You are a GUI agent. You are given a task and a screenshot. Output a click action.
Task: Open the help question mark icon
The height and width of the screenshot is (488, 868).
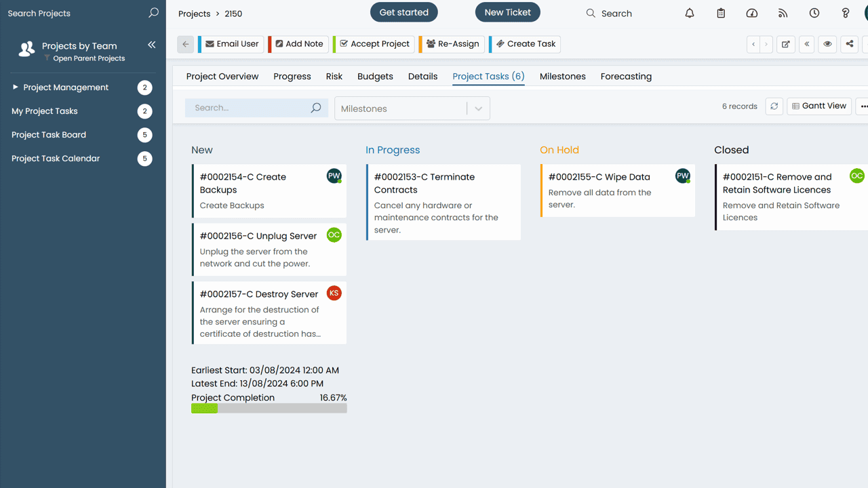(846, 13)
